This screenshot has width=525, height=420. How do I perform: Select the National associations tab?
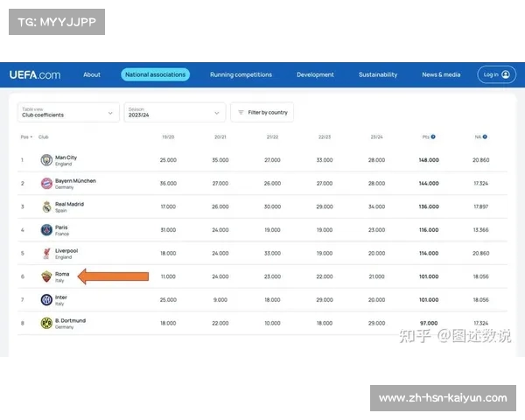coord(155,75)
